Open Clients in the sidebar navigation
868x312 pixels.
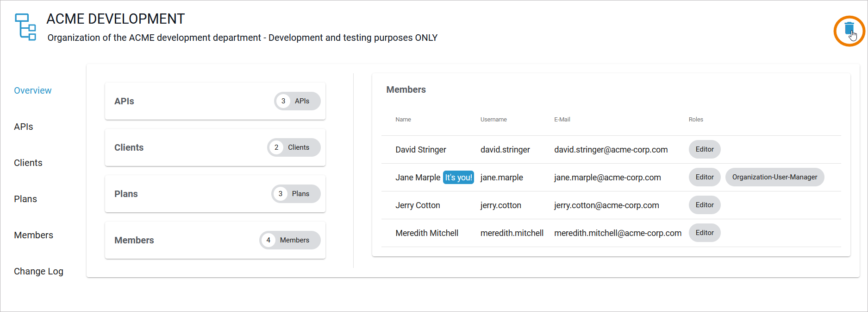(x=28, y=163)
